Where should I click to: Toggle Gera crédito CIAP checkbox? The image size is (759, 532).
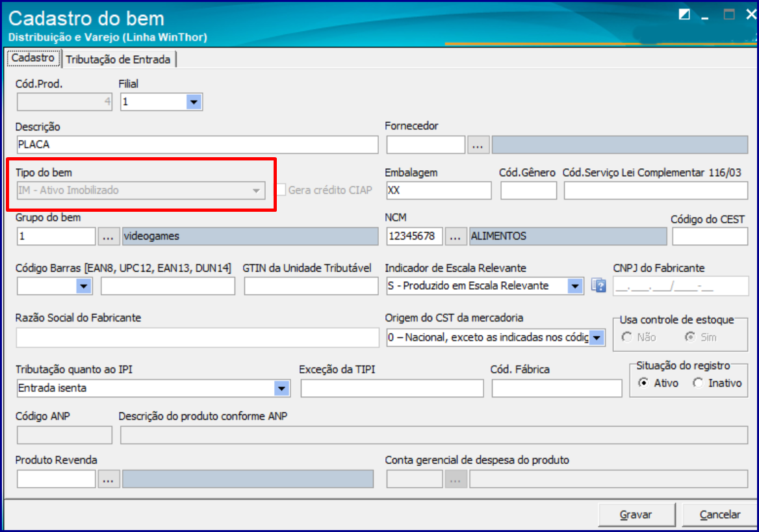[281, 190]
